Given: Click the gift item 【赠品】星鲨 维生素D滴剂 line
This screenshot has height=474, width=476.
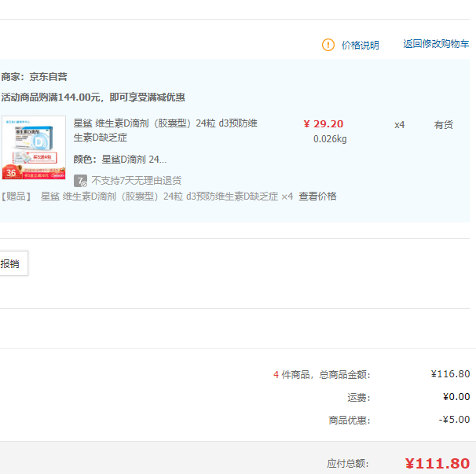Looking at the screenshot, I should tap(147, 197).
